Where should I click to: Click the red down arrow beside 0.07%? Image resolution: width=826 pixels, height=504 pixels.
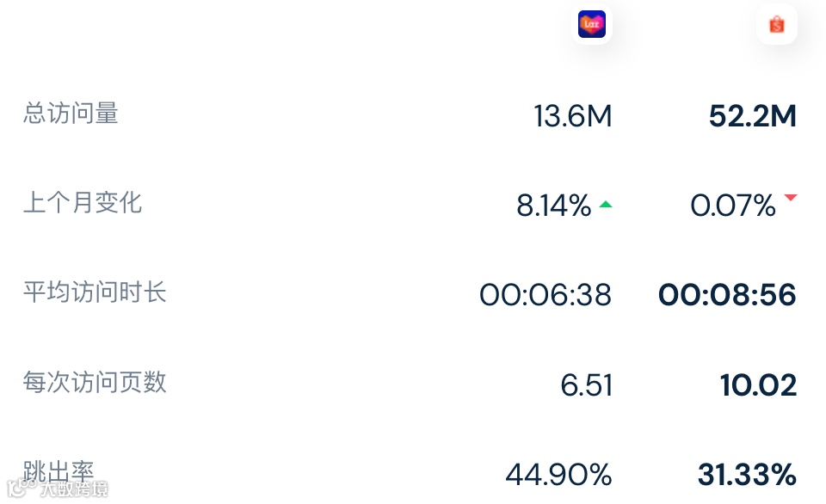[791, 198]
